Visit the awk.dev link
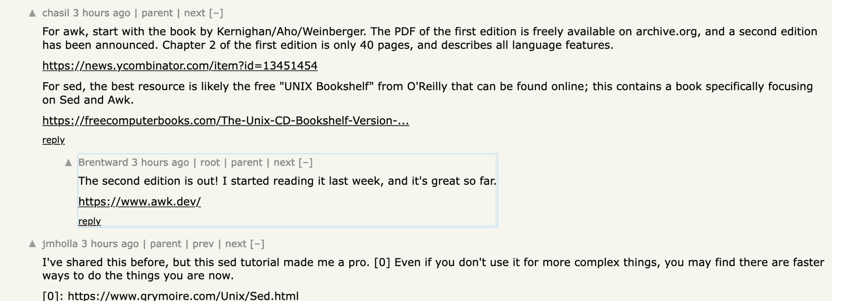The image size is (868, 301). [x=139, y=202]
